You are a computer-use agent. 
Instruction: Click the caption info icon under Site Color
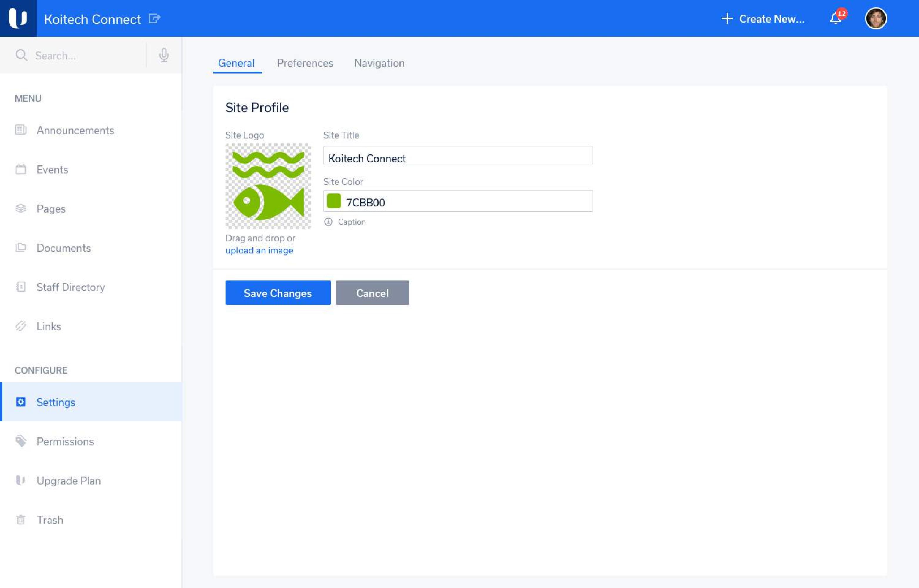pyautogui.click(x=328, y=222)
